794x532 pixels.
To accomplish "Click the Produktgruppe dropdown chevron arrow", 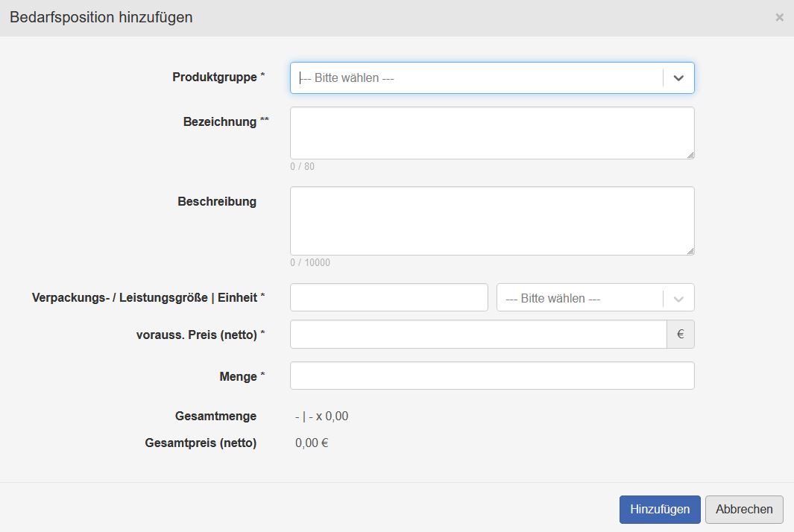I will point(678,77).
